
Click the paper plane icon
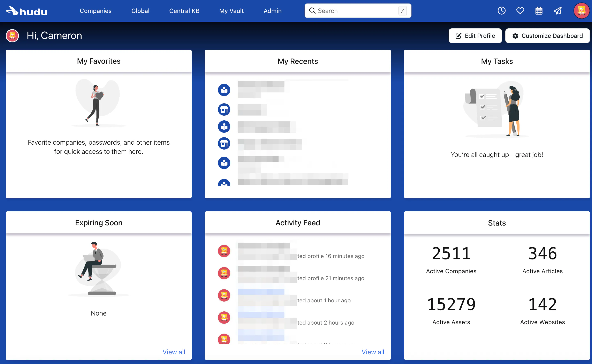pyautogui.click(x=557, y=11)
